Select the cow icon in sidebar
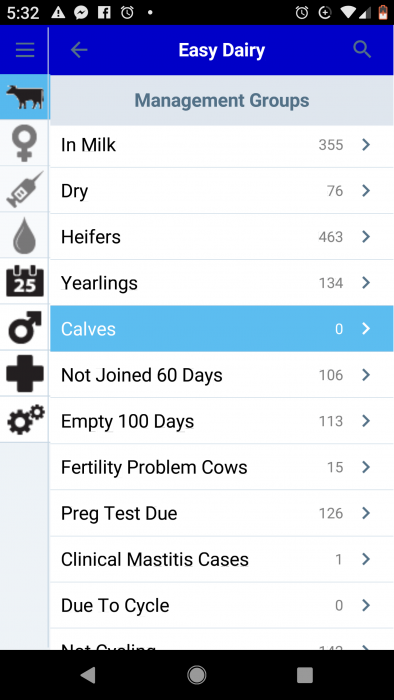 tap(25, 97)
